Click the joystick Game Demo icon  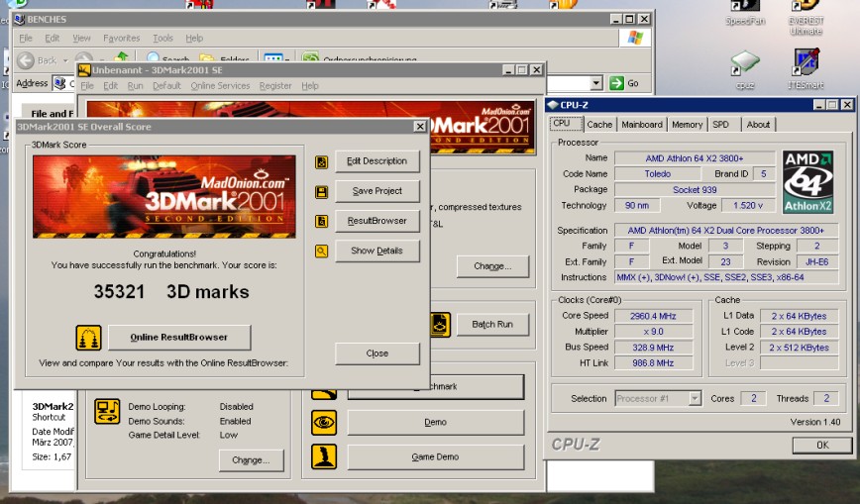coord(324,456)
